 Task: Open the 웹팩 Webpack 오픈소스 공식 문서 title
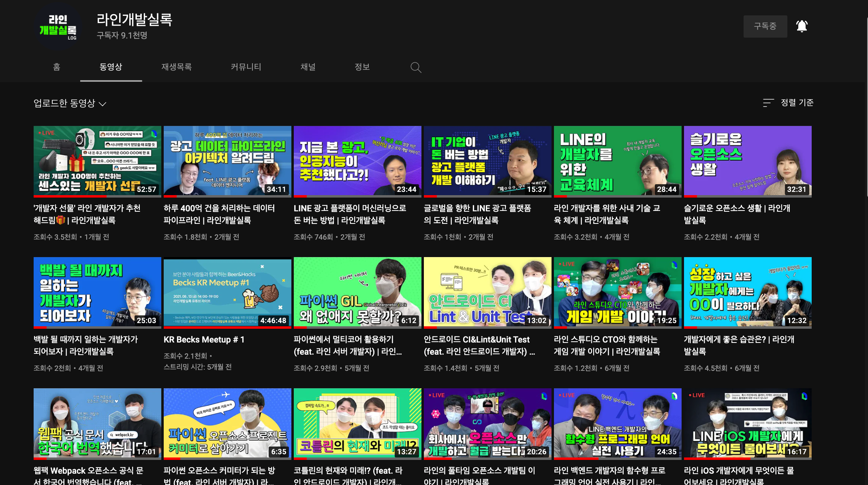88,476
